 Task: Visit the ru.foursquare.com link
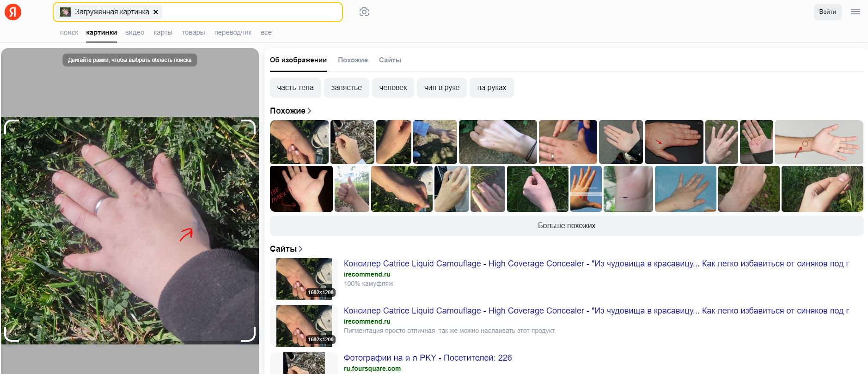coord(372,368)
